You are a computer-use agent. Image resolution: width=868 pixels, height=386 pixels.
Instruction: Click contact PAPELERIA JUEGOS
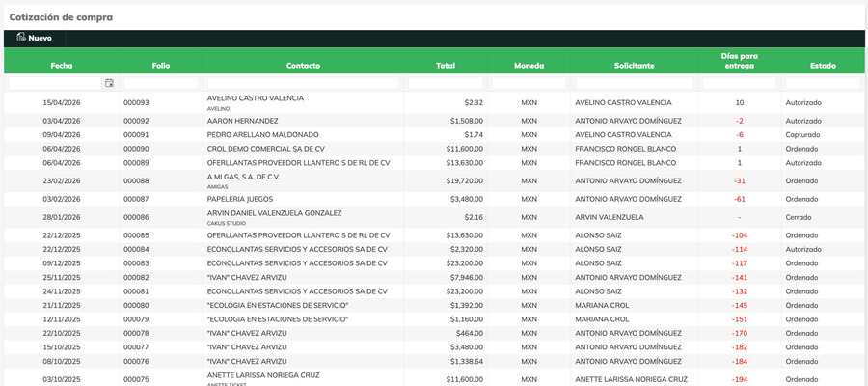(240, 199)
